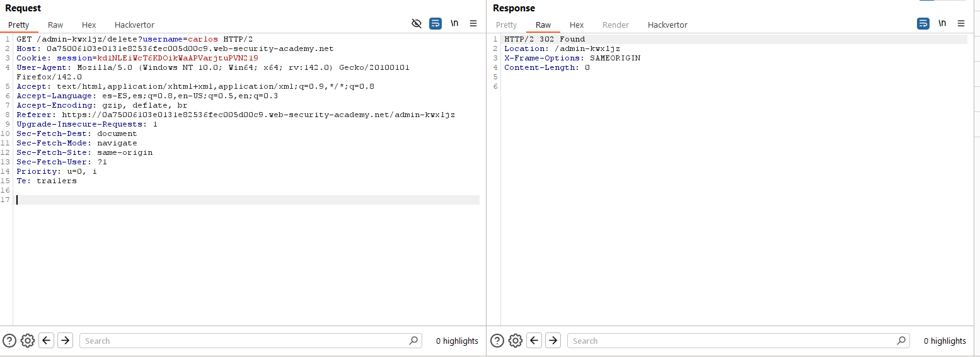Image resolution: width=980 pixels, height=357 pixels.
Task: Click in the Response search input field
Action: [x=734, y=341]
